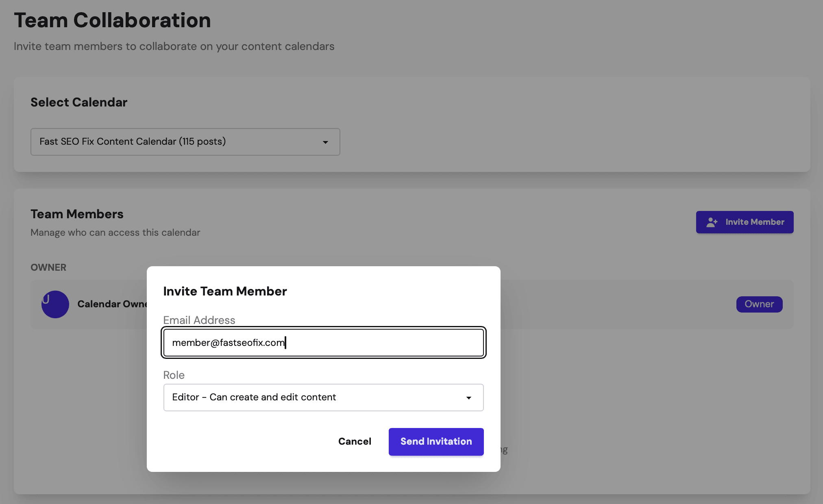Click the OWNER section header
The width and height of the screenshot is (823, 504).
click(48, 267)
